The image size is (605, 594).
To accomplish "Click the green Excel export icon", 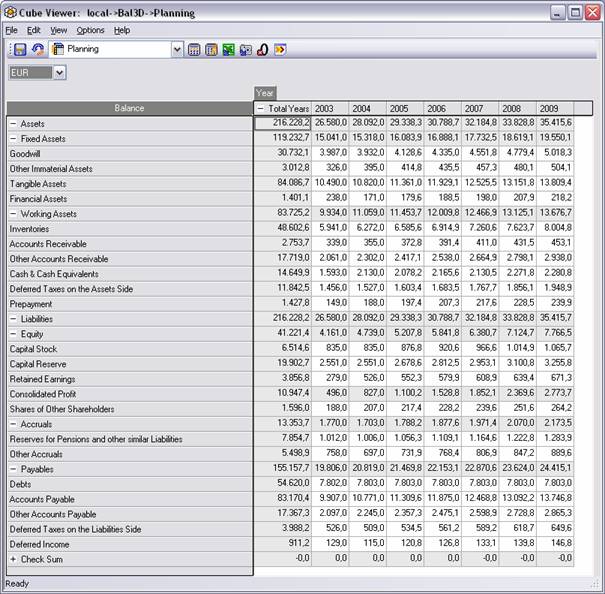I will click(x=228, y=49).
